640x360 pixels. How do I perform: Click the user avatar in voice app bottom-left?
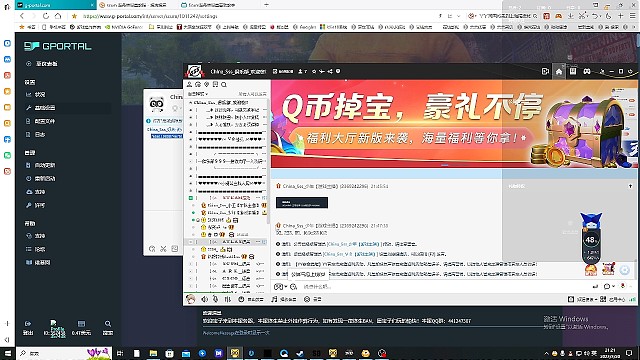coord(191,299)
